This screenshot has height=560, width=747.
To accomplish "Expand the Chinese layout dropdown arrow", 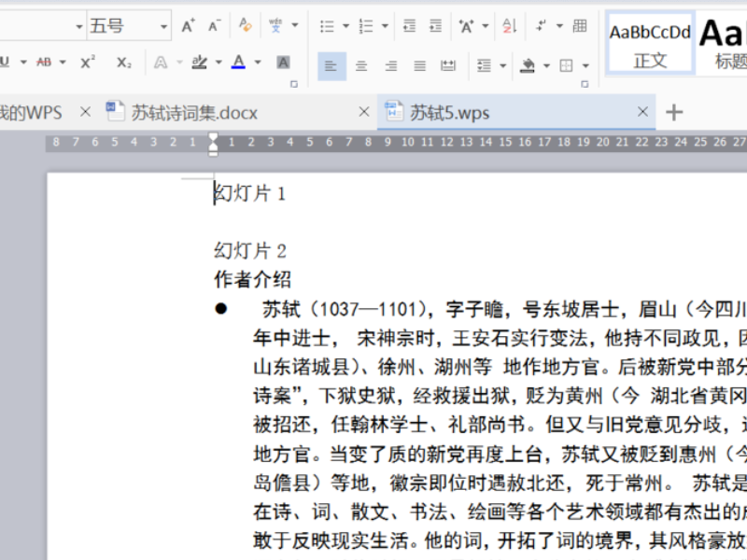I will 486,26.
